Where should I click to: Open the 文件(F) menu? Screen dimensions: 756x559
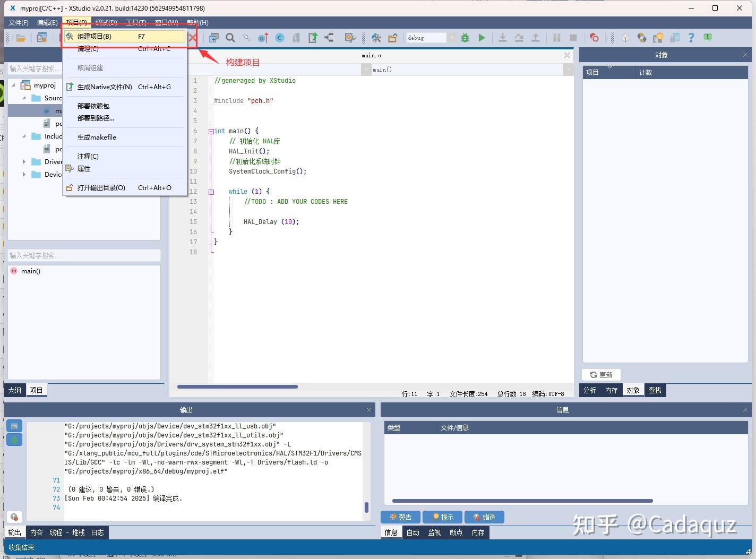pyautogui.click(x=19, y=23)
